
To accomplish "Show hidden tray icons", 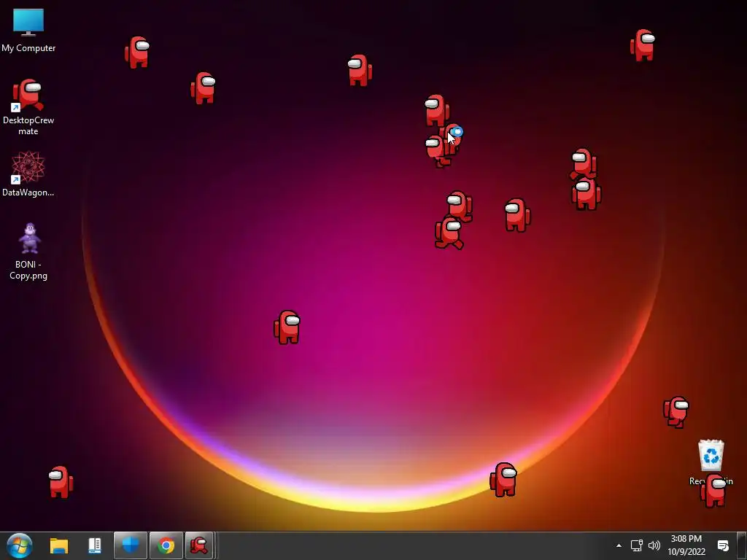I will (x=619, y=545).
